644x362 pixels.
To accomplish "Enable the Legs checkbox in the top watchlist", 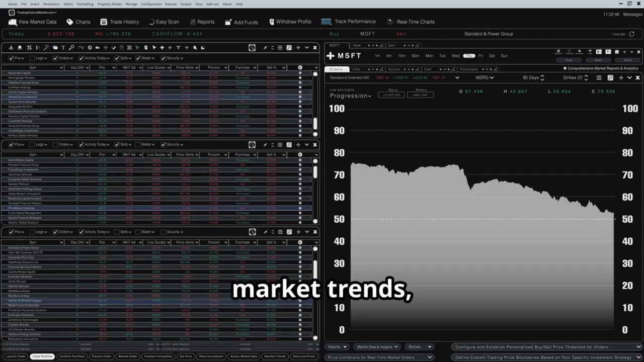I will (x=32, y=58).
